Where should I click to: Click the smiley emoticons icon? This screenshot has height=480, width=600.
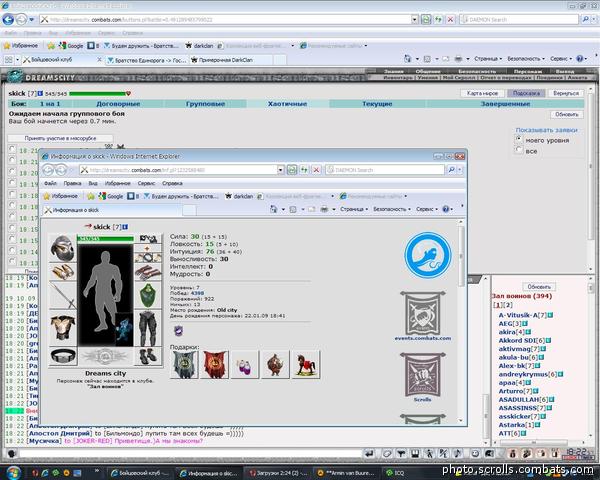(x=475, y=454)
